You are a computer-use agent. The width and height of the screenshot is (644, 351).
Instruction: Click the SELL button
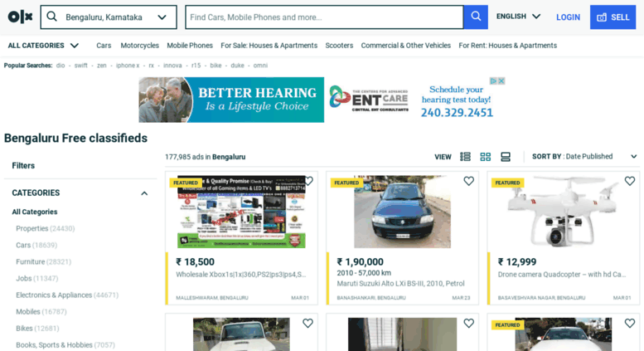(613, 17)
